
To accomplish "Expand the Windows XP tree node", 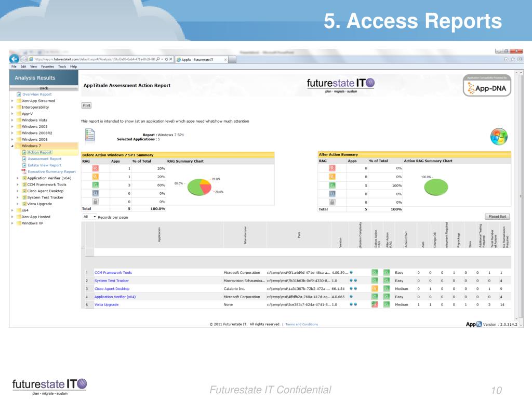I will pyautogui.click(x=12, y=223).
